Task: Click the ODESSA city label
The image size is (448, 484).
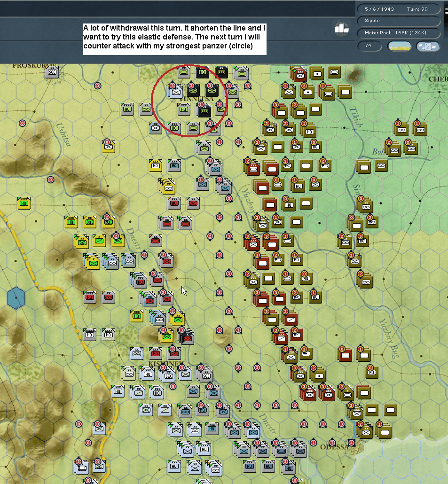Action: tap(334, 447)
